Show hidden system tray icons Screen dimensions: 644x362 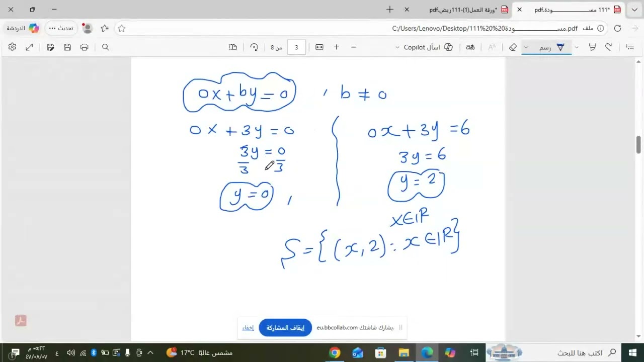pyautogui.click(x=150, y=352)
